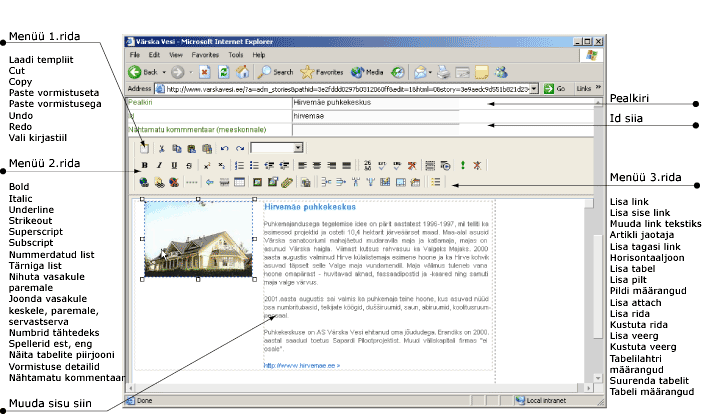Open the font style dropdown
The height and width of the screenshot is (420, 705).
tap(297, 147)
